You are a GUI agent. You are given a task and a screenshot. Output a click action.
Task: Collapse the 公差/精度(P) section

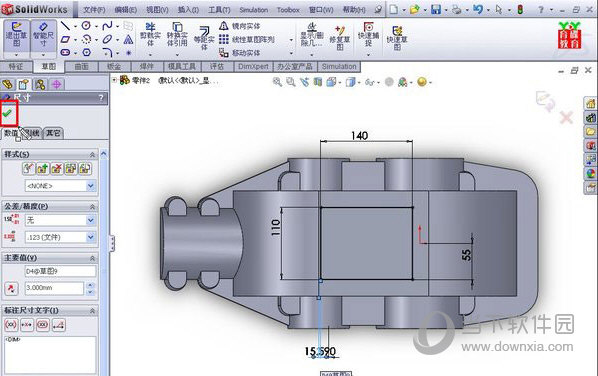click(92, 206)
